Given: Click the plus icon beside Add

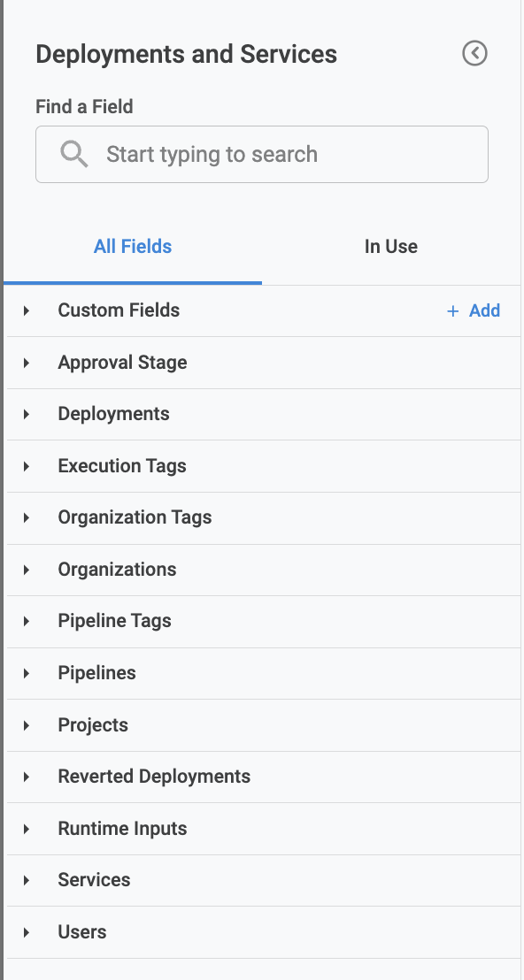Looking at the screenshot, I should (x=452, y=310).
